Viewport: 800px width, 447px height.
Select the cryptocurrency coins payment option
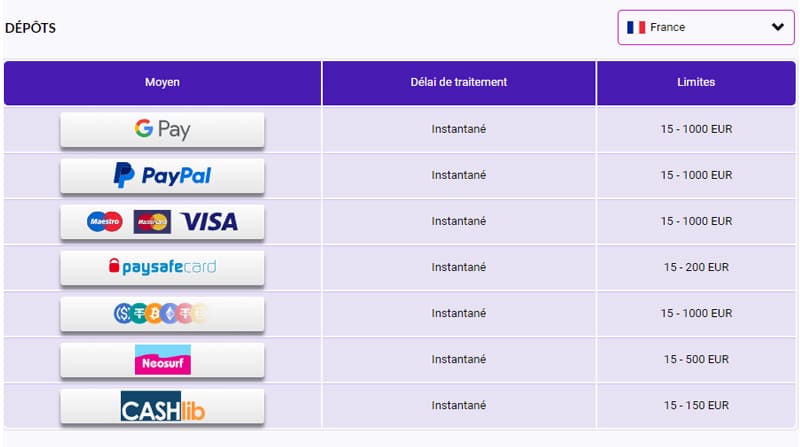(x=162, y=313)
